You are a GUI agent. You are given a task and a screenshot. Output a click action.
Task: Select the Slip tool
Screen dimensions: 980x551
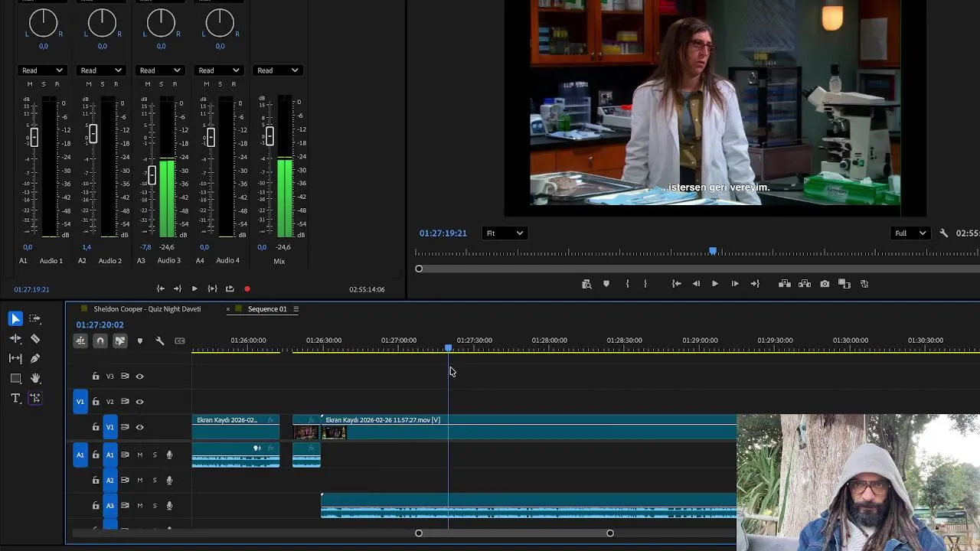[15, 358]
